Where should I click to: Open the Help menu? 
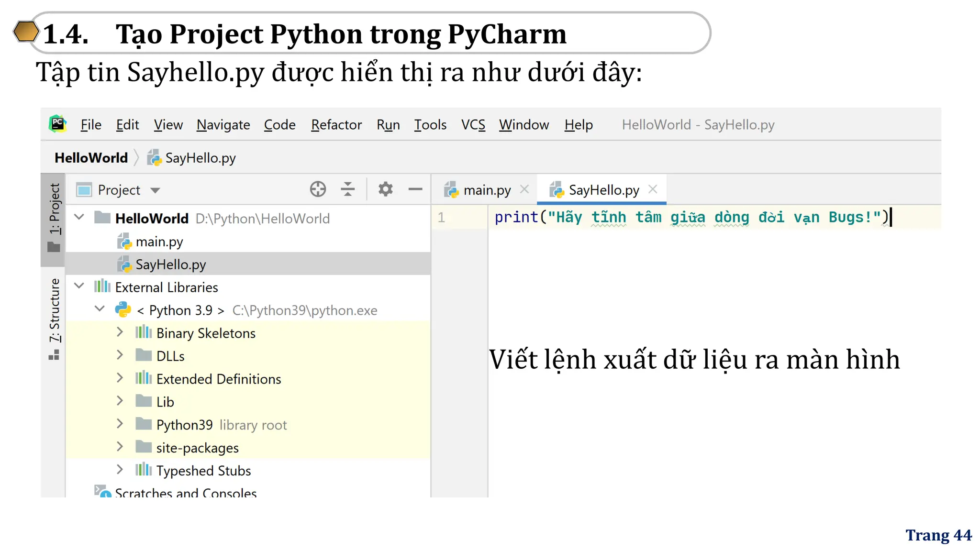(579, 125)
